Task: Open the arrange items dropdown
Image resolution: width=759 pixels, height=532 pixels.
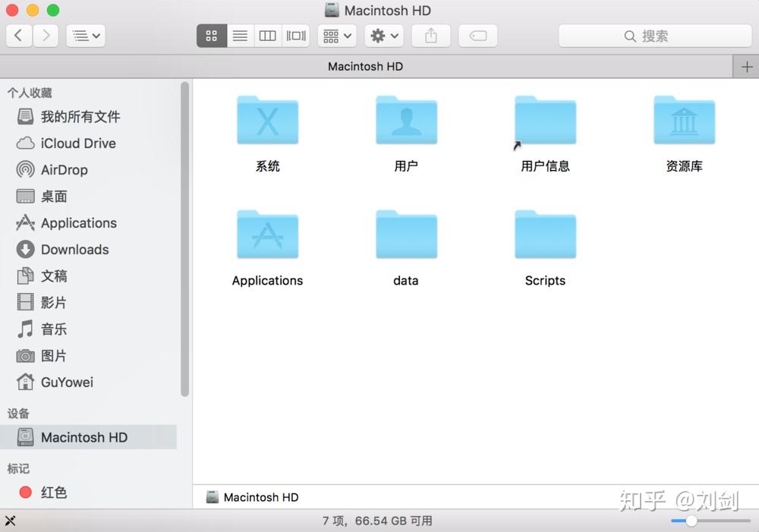Action: (x=336, y=35)
